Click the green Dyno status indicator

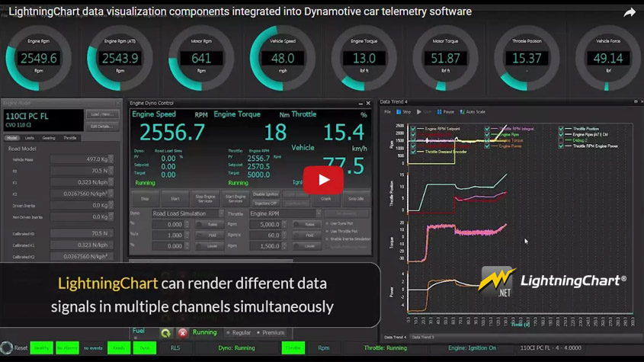[x=145, y=348]
